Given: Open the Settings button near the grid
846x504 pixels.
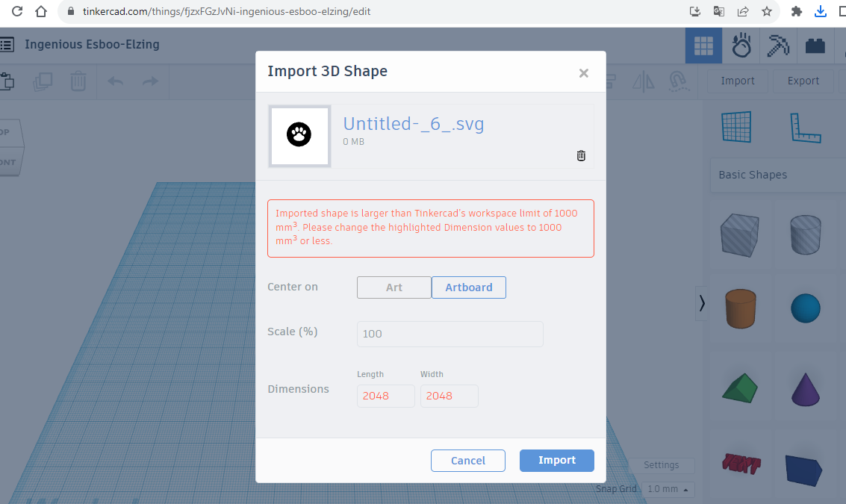Looking at the screenshot, I should tap(661, 465).
